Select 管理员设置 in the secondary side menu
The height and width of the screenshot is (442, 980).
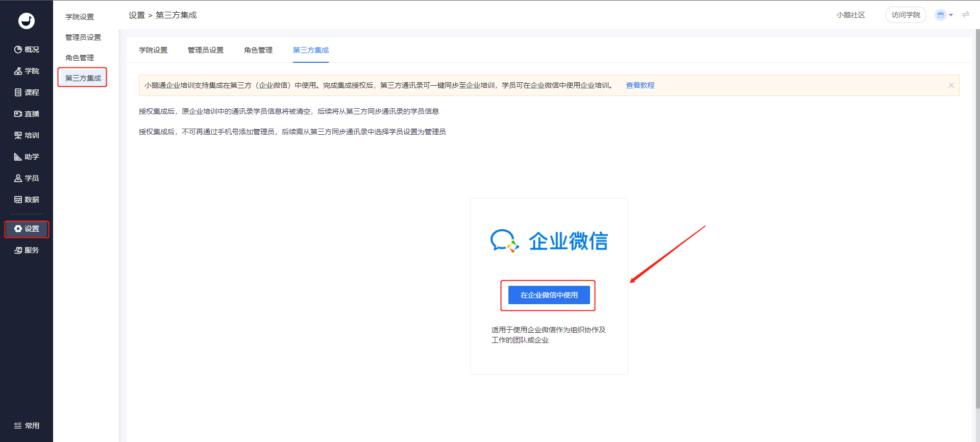point(83,37)
